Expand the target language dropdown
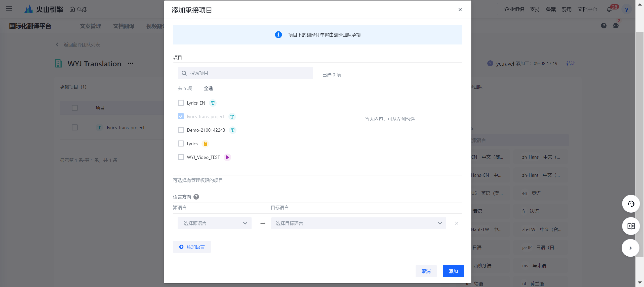 coord(358,223)
